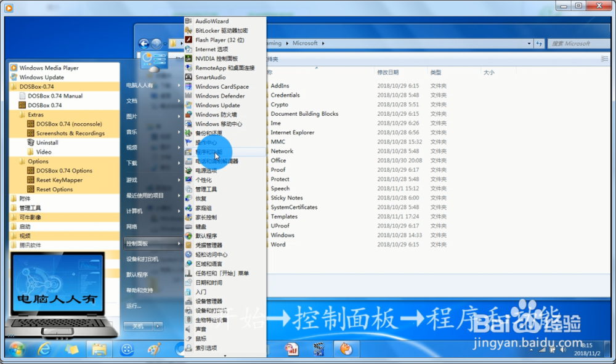616x364 pixels.
Task: Open Windows 移动中心 icon
Action: [188, 124]
